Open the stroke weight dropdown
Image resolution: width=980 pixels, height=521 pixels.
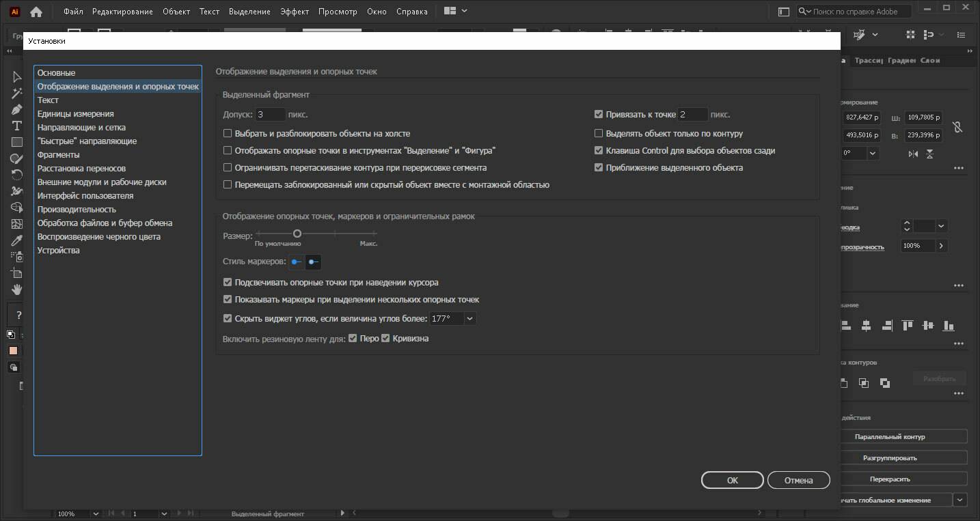pyautogui.click(x=941, y=226)
